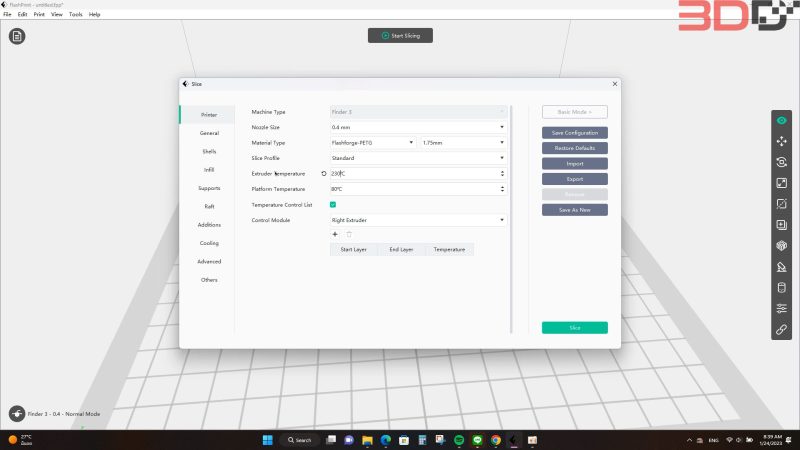800x450 pixels.
Task: Click Save Configuration button
Action: pos(574,133)
